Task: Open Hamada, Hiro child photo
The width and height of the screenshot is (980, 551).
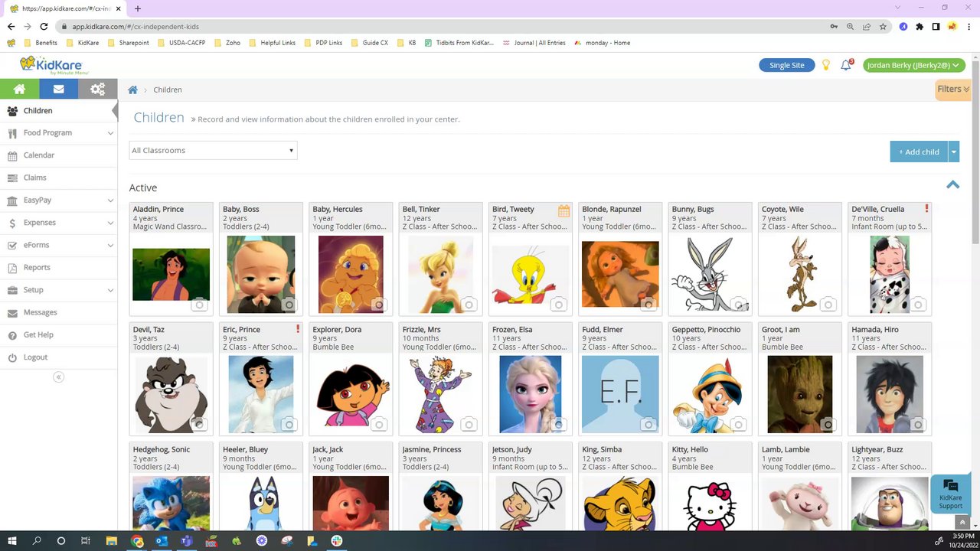Action: (x=890, y=394)
